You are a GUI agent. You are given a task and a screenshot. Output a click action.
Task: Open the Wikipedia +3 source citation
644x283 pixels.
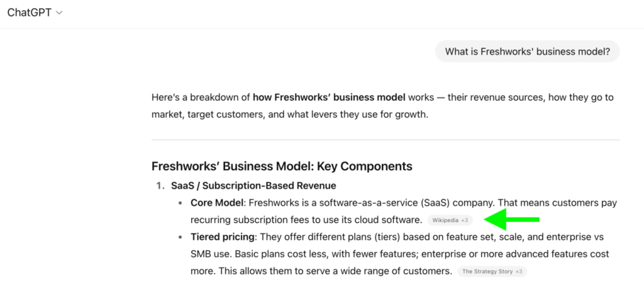pyautogui.click(x=450, y=220)
